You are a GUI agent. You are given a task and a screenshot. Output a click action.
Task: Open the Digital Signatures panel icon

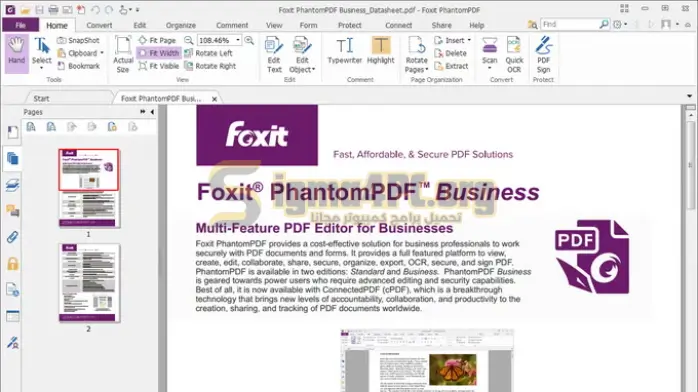coord(12,343)
